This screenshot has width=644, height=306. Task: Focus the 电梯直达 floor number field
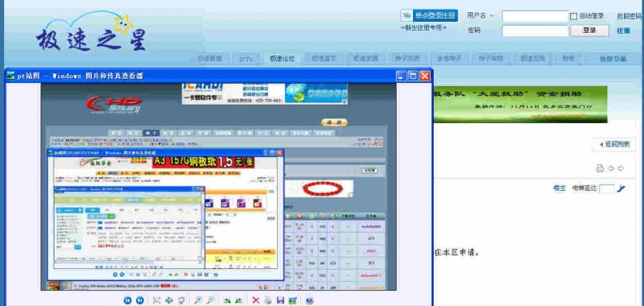[x=607, y=189]
